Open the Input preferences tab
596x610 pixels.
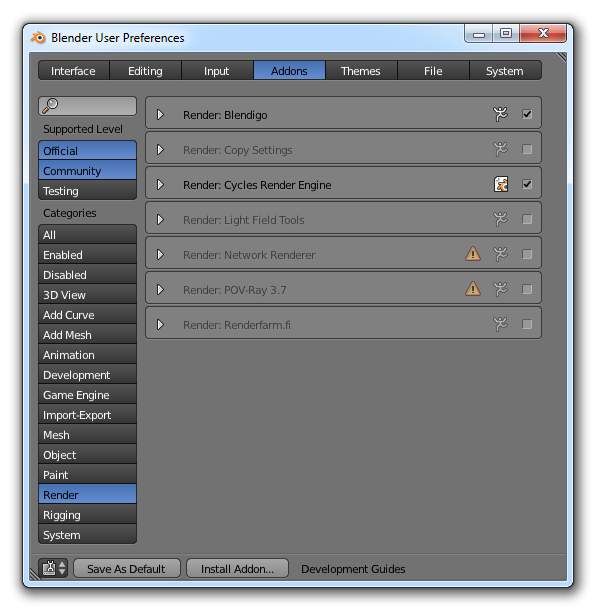(x=217, y=70)
